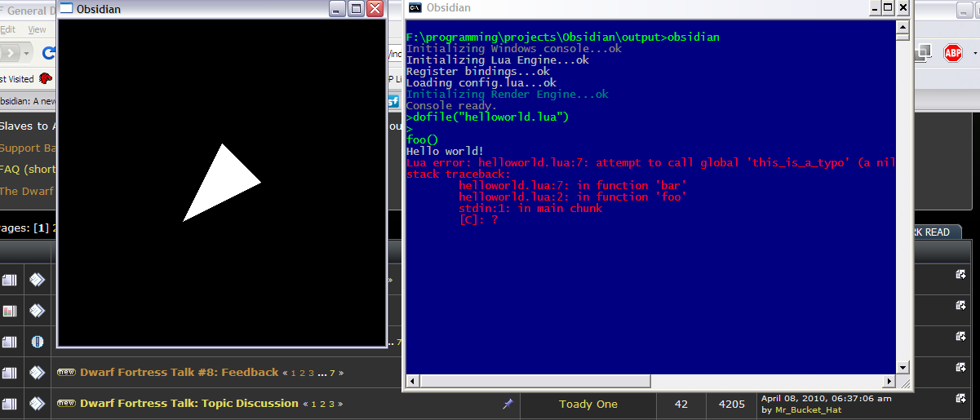Click the AdBlock Plus ABP icon
This screenshot has width=980, height=420.
(953, 53)
